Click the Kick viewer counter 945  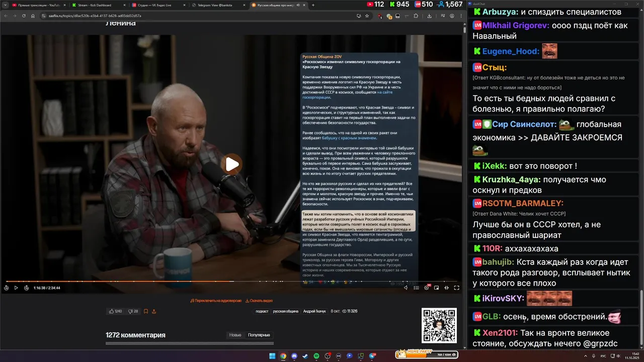tap(398, 5)
